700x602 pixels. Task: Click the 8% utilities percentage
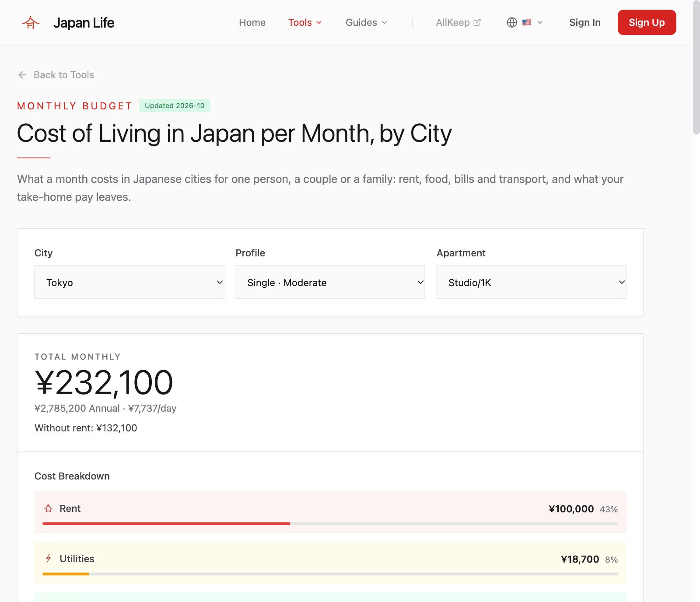611,560
